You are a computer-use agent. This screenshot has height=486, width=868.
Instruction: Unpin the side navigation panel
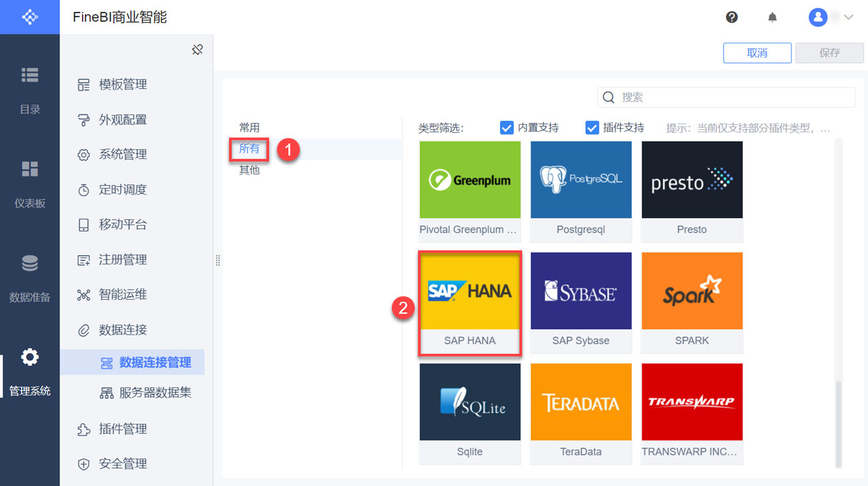[197, 49]
